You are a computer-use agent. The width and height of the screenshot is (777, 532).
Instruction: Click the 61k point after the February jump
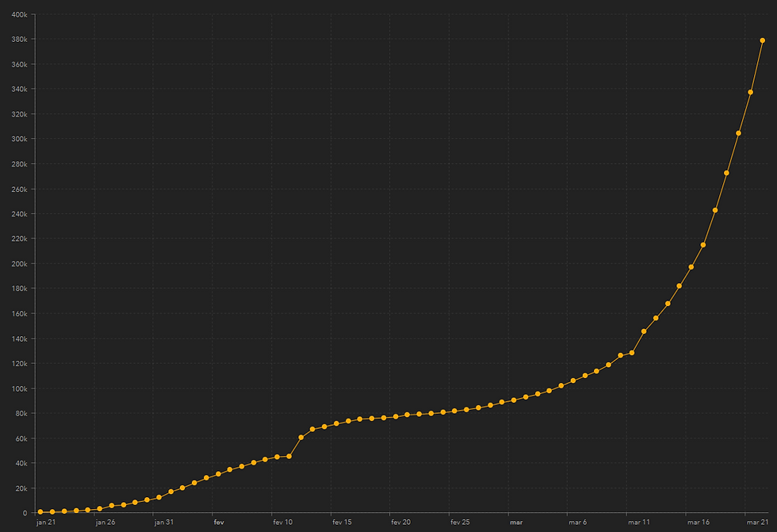tap(300, 438)
